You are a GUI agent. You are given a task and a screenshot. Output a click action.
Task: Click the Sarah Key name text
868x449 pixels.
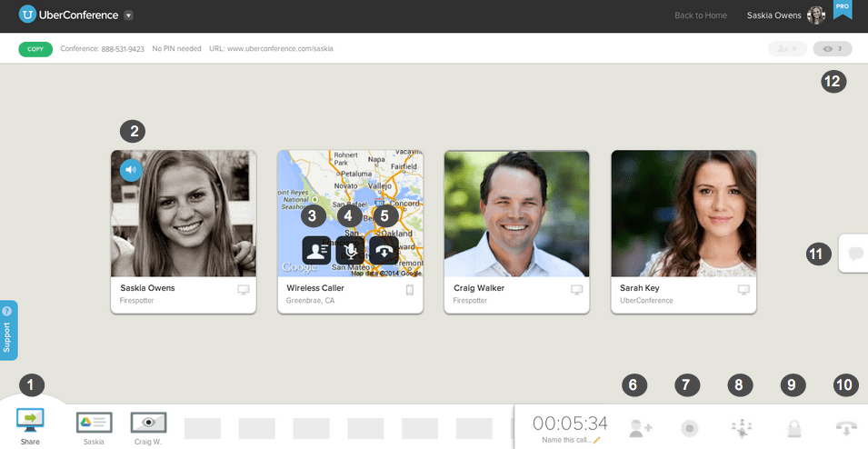pos(639,288)
